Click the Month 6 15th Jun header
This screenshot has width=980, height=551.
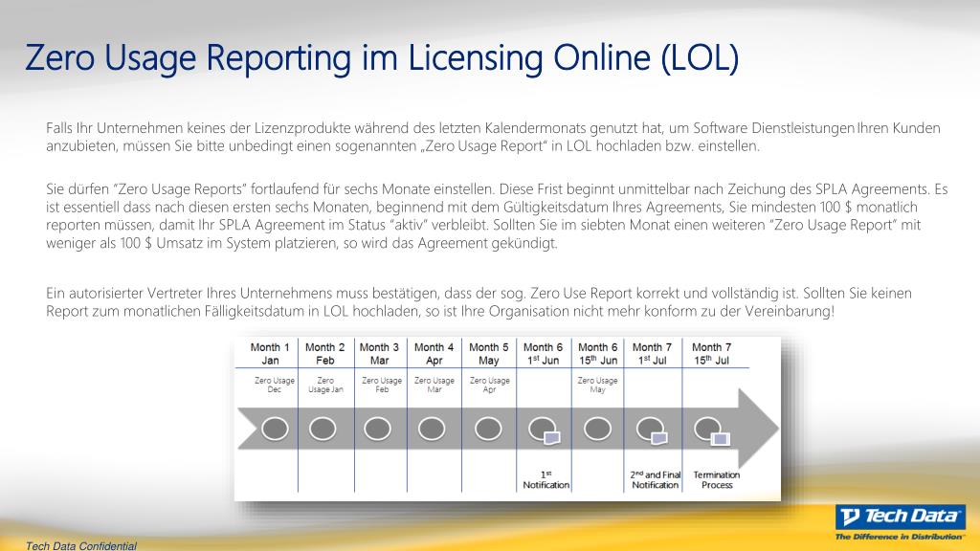598,354
